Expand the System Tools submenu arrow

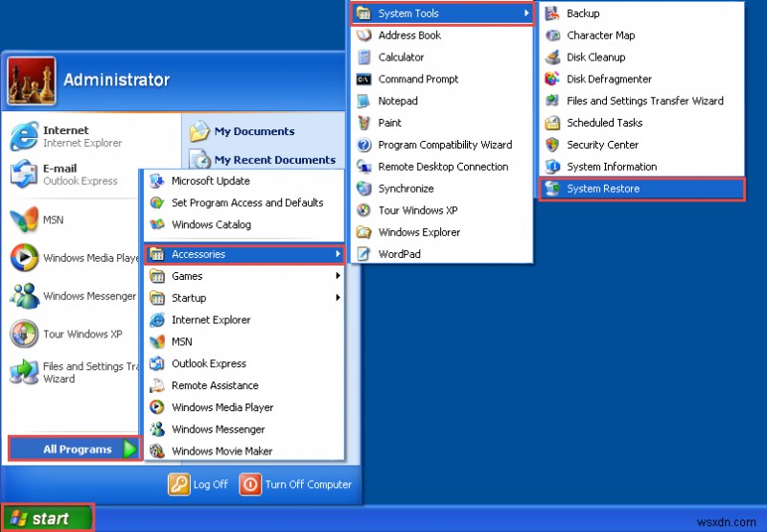(x=526, y=13)
